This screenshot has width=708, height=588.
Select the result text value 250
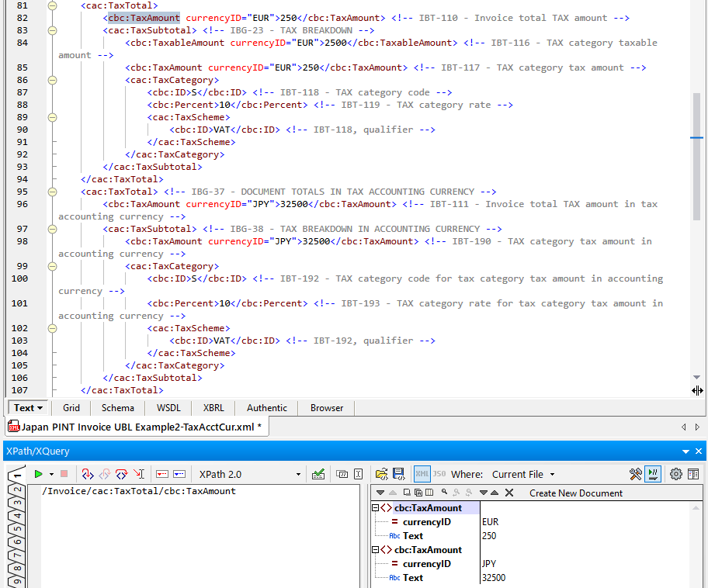point(489,536)
